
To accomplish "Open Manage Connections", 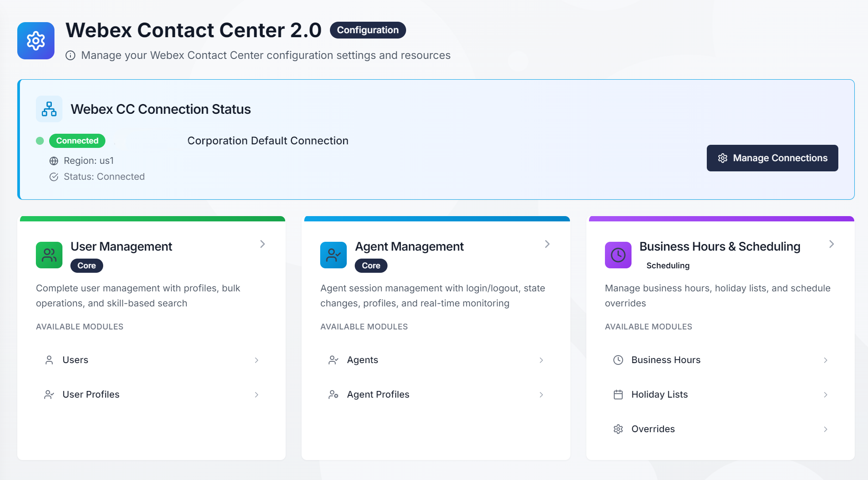I will pyautogui.click(x=772, y=158).
